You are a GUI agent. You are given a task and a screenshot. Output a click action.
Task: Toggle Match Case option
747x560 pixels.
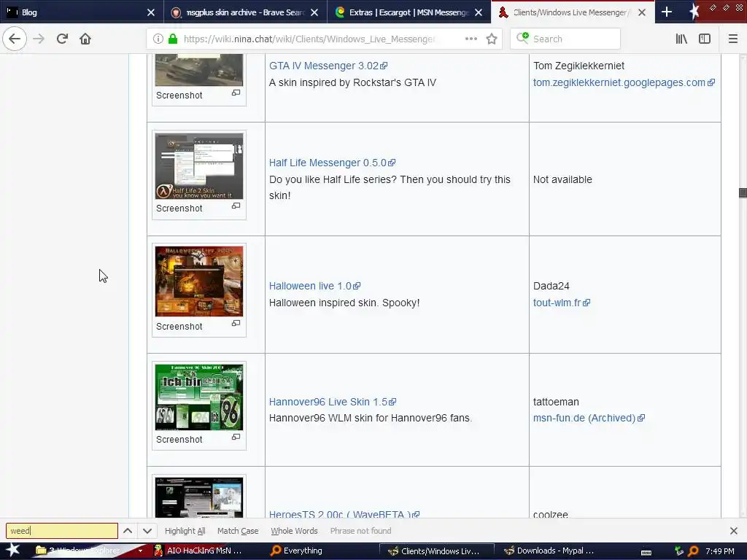click(238, 531)
